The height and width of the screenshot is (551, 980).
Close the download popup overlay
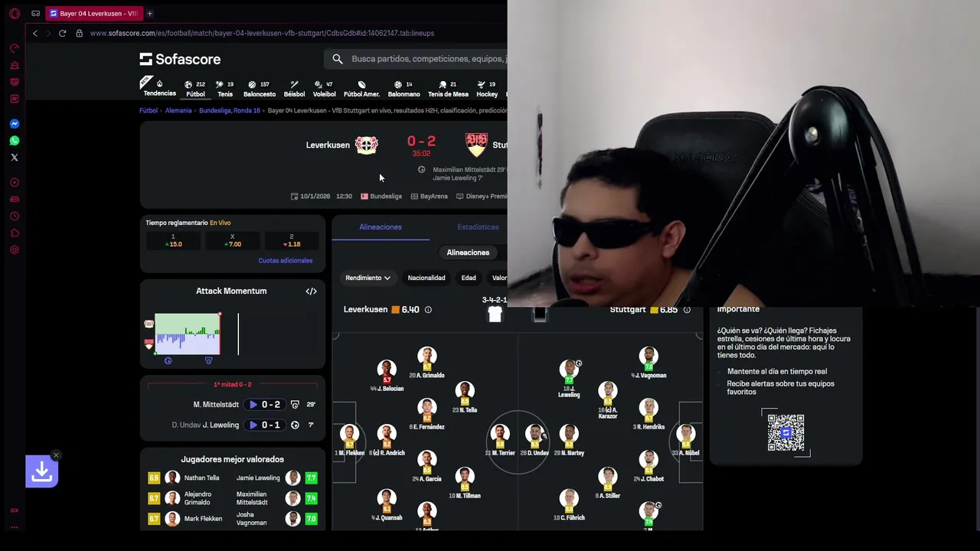click(56, 455)
